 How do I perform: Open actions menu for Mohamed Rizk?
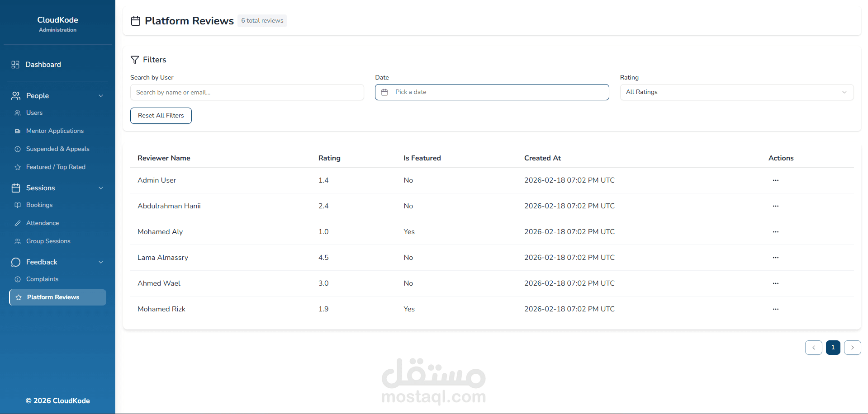pyautogui.click(x=776, y=309)
